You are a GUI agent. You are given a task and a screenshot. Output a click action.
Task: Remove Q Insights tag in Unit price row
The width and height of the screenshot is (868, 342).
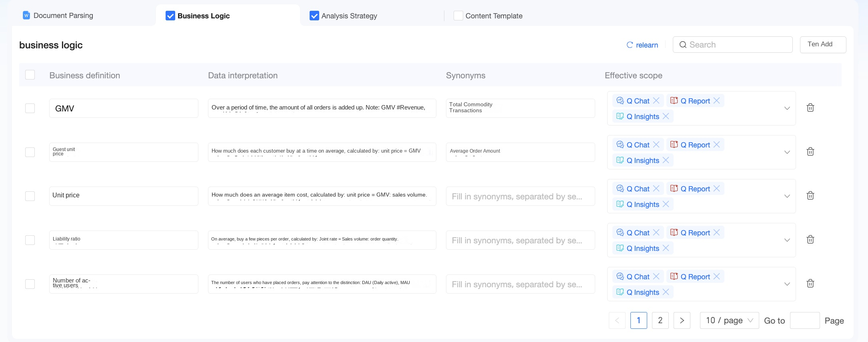(666, 204)
